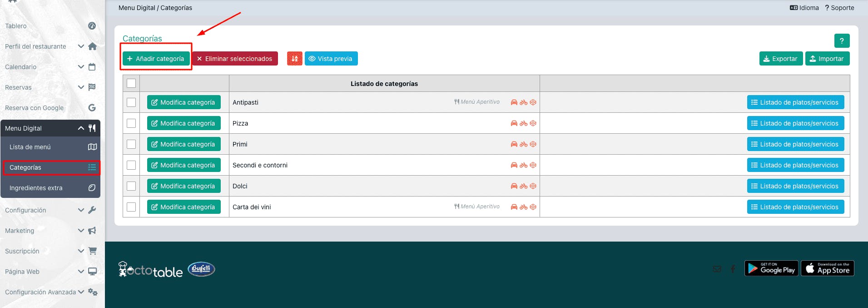Click the red sort order icon button
Viewport: 868px width, 308px height.
click(x=294, y=59)
